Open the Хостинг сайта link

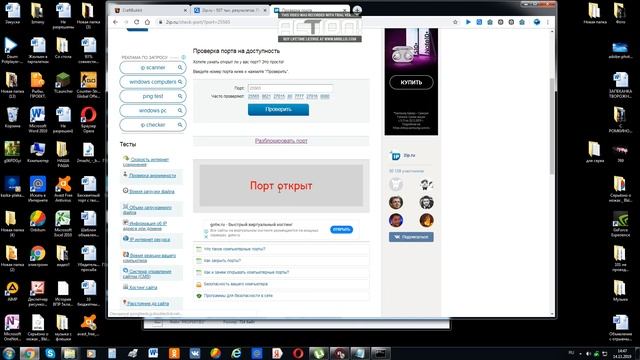point(143,287)
